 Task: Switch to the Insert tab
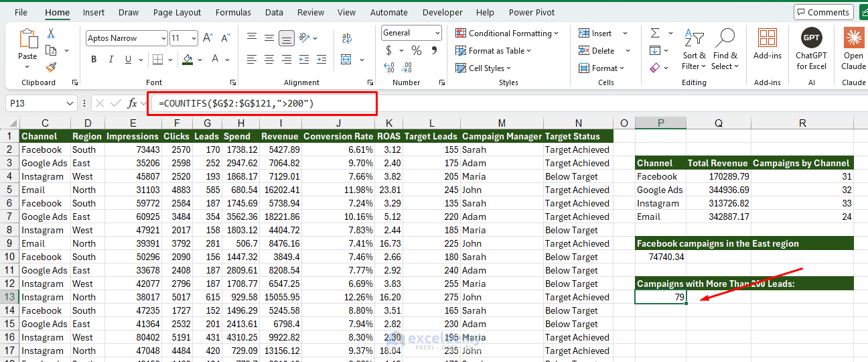[94, 12]
